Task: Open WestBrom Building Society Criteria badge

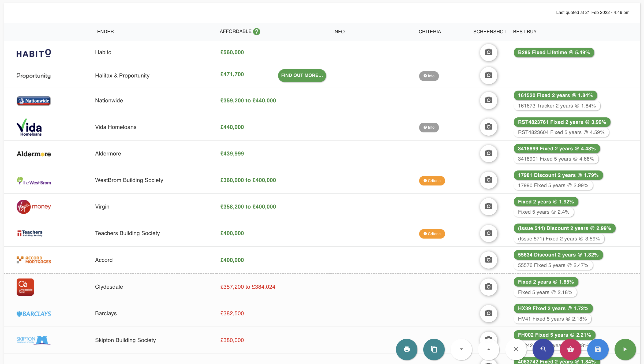Action: point(432,181)
